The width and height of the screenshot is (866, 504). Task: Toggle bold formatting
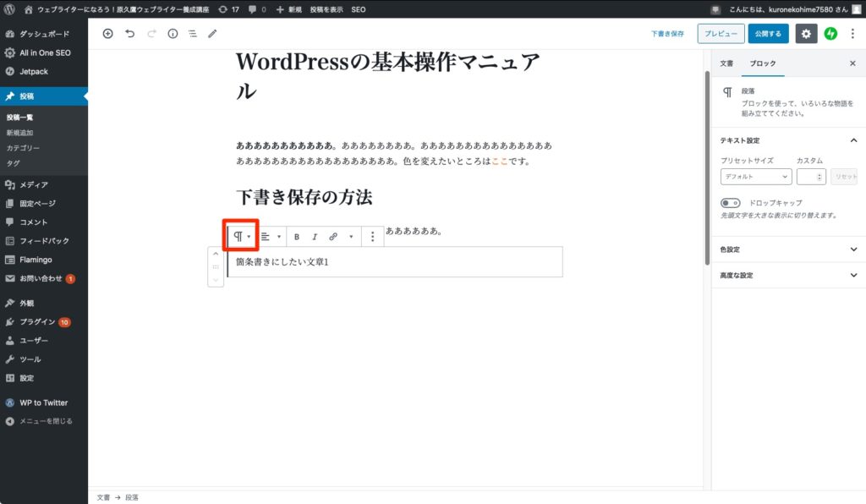point(297,236)
